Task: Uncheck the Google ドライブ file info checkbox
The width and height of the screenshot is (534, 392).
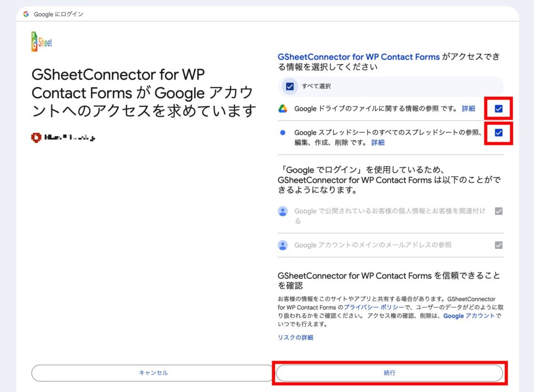Action: point(499,108)
